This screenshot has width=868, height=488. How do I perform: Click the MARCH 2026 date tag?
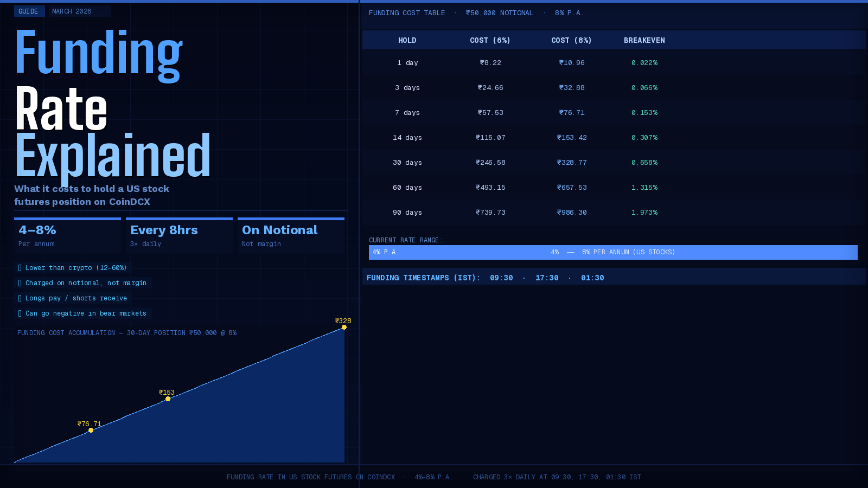coord(72,11)
